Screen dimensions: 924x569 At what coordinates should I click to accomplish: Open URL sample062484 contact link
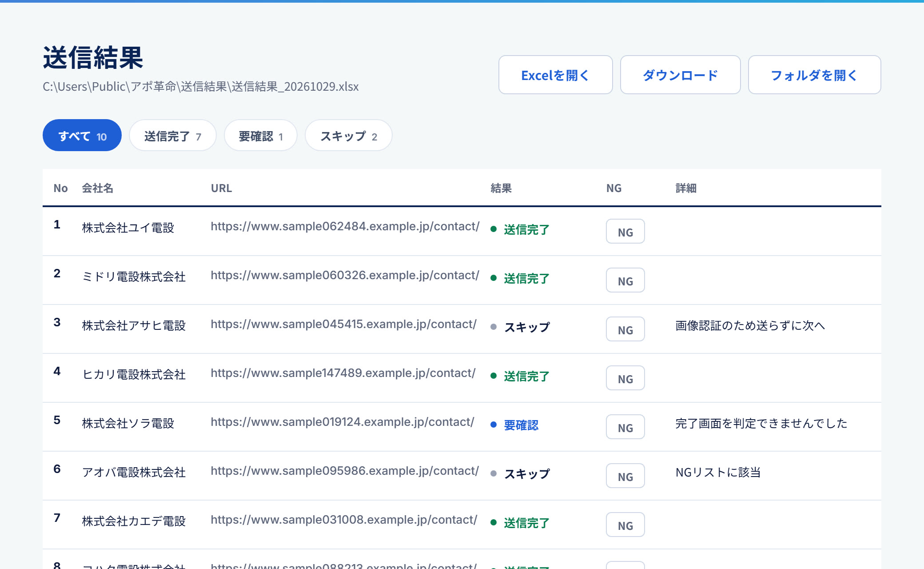point(345,227)
